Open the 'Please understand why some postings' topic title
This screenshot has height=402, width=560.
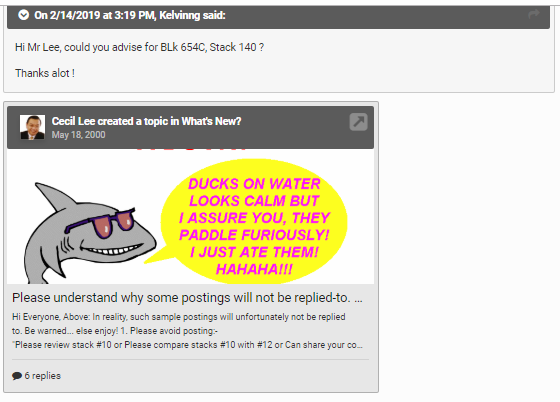click(x=188, y=298)
